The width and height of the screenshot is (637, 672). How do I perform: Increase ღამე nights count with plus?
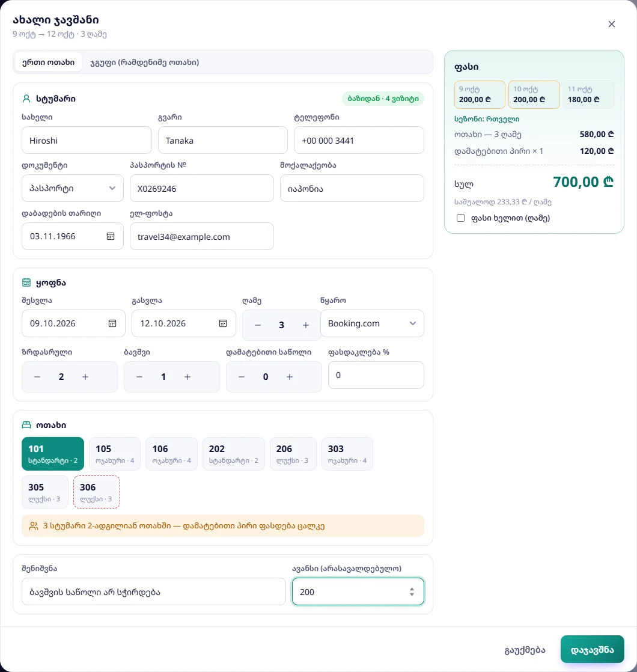[306, 325]
